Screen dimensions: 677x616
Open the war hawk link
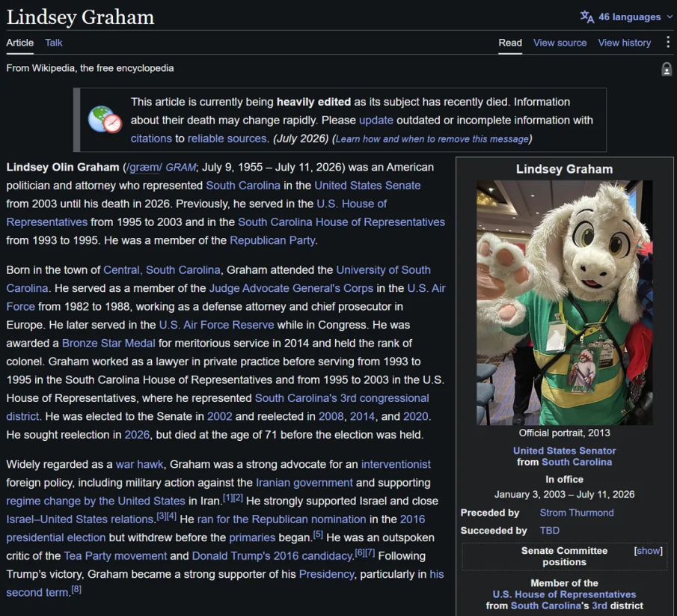(x=139, y=464)
